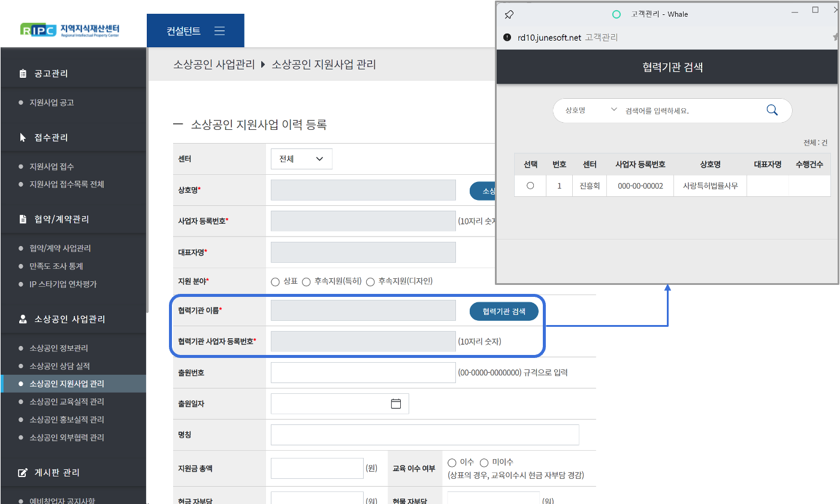The height and width of the screenshot is (504, 840).
Task: Open the 센터 전체 dropdown
Action: tap(301, 159)
